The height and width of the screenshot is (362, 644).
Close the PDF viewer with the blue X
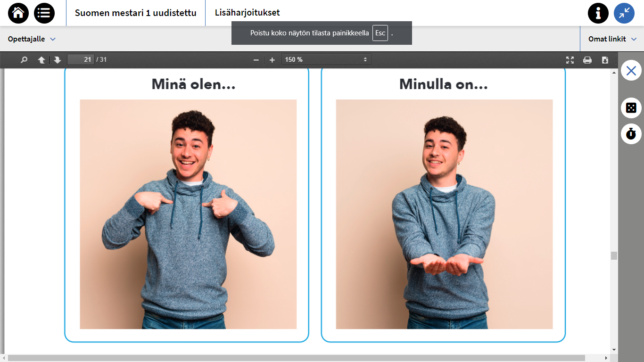pos(631,71)
